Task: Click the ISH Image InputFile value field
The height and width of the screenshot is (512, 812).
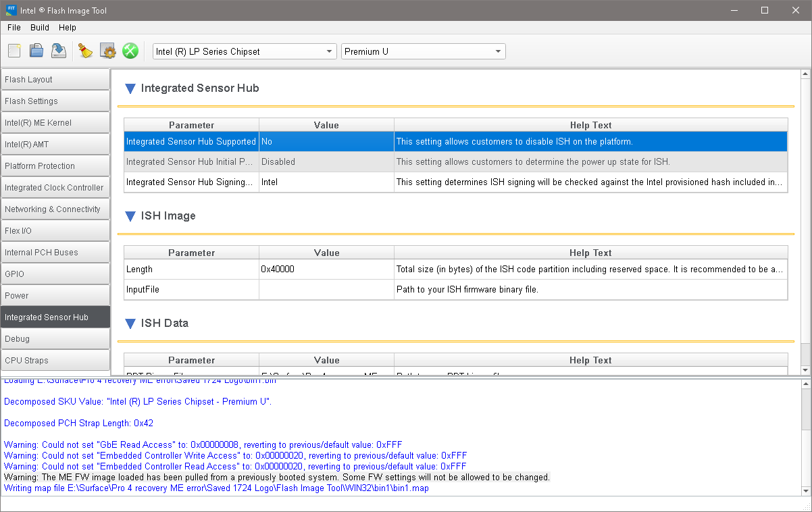Action: point(326,290)
